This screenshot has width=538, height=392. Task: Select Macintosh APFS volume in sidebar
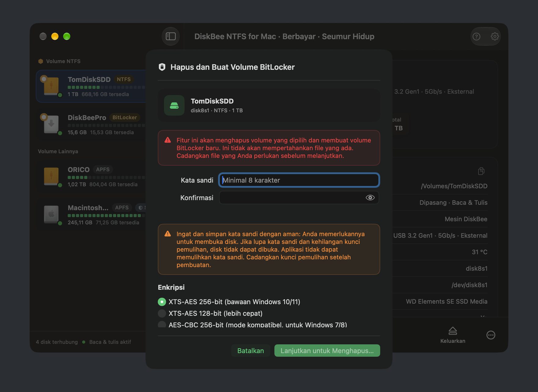click(x=91, y=215)
